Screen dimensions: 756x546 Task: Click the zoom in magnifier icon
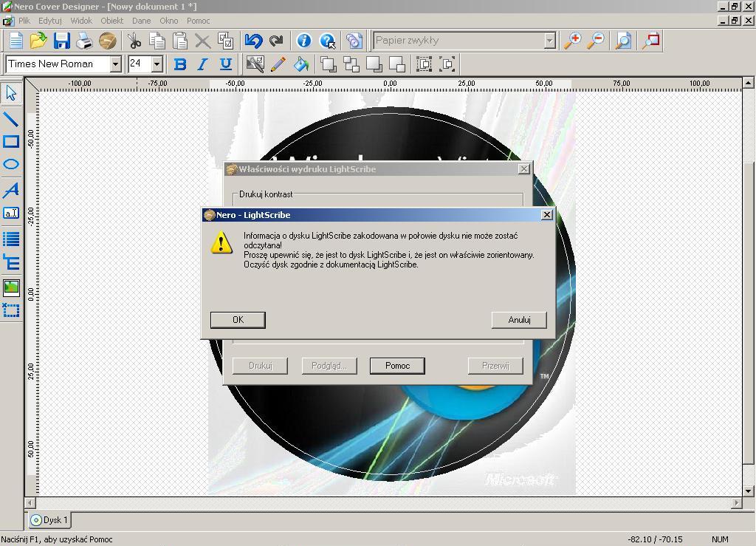pos(573,41)
